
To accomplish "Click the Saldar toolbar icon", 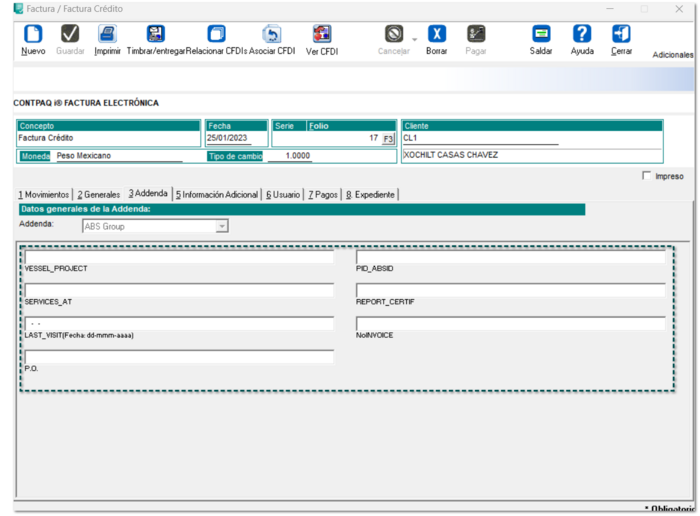I will click(540, 35).
